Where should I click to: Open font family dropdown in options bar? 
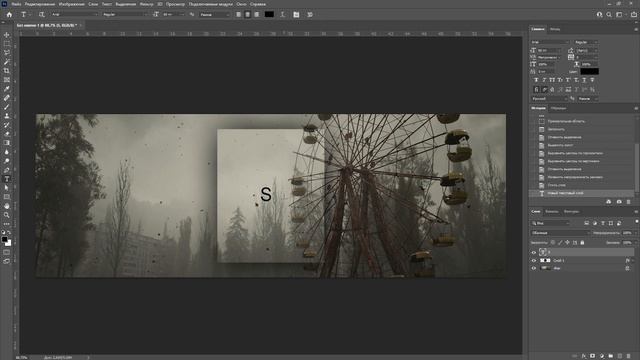coord(74,14)
